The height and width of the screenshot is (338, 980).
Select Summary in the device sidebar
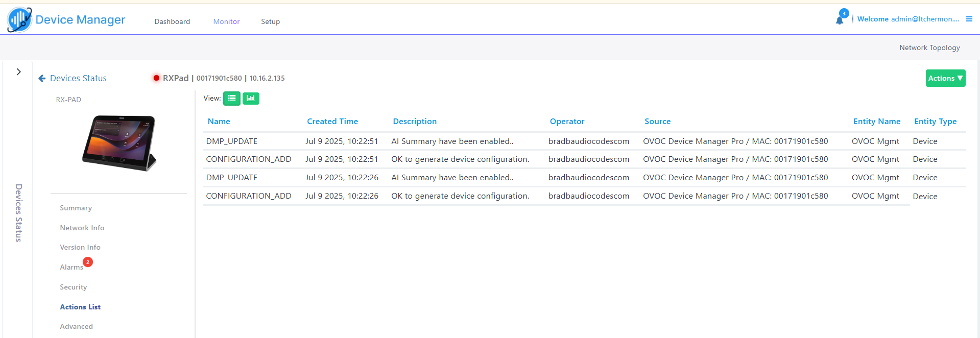(x=76, y=208)
